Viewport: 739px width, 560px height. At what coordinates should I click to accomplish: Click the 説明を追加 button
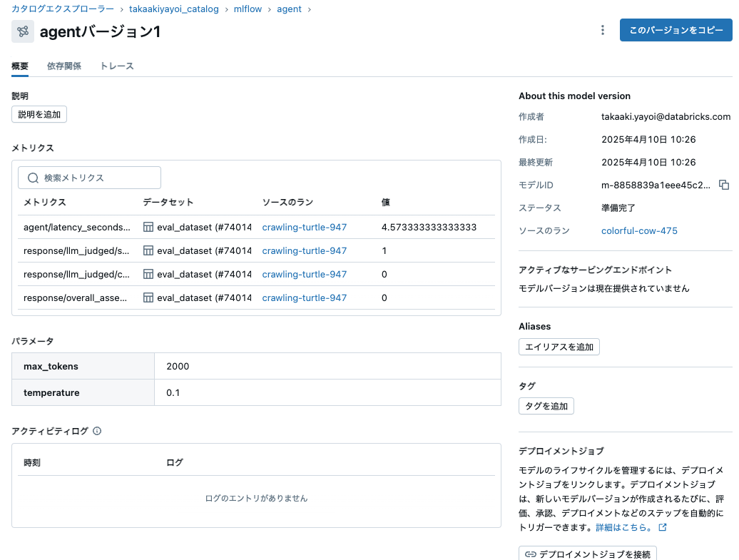pos(39,114)
